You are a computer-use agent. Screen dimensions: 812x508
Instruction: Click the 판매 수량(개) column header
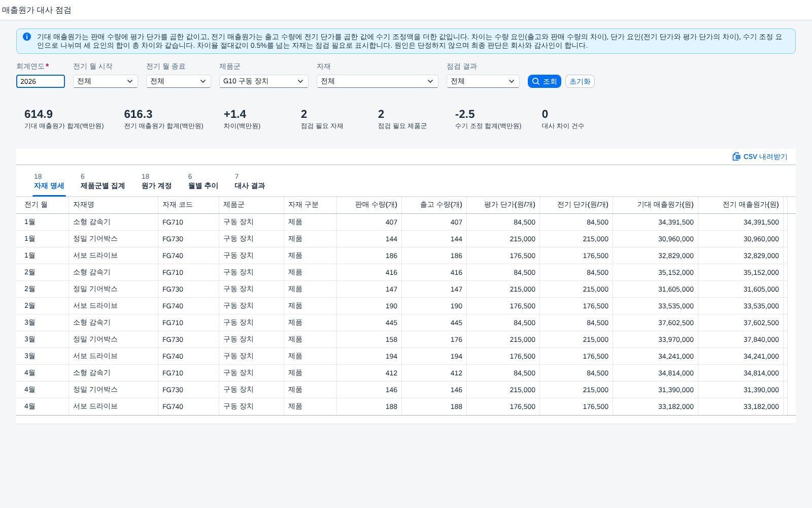(369, 205)
